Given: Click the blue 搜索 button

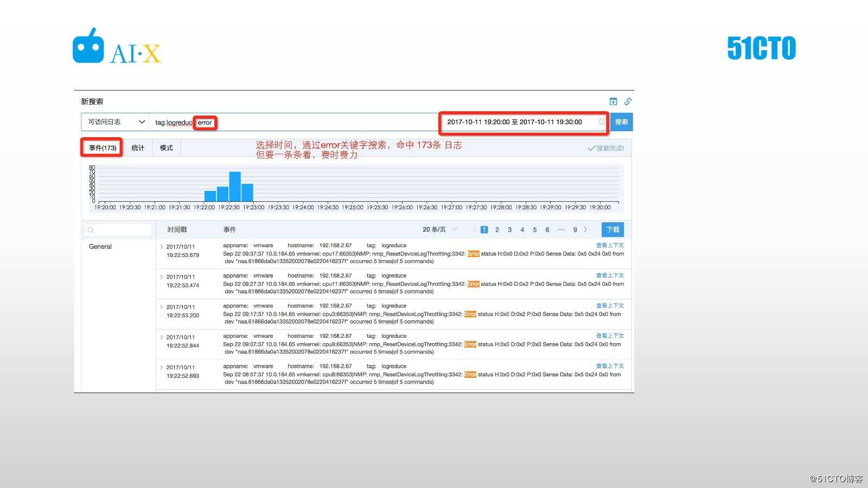Looking at the screenshot, I should (621, 122).
